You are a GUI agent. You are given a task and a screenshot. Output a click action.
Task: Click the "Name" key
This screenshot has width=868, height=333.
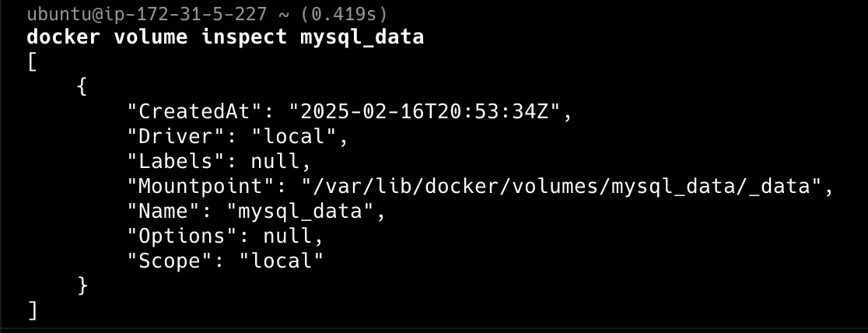(x=169, y=211)
